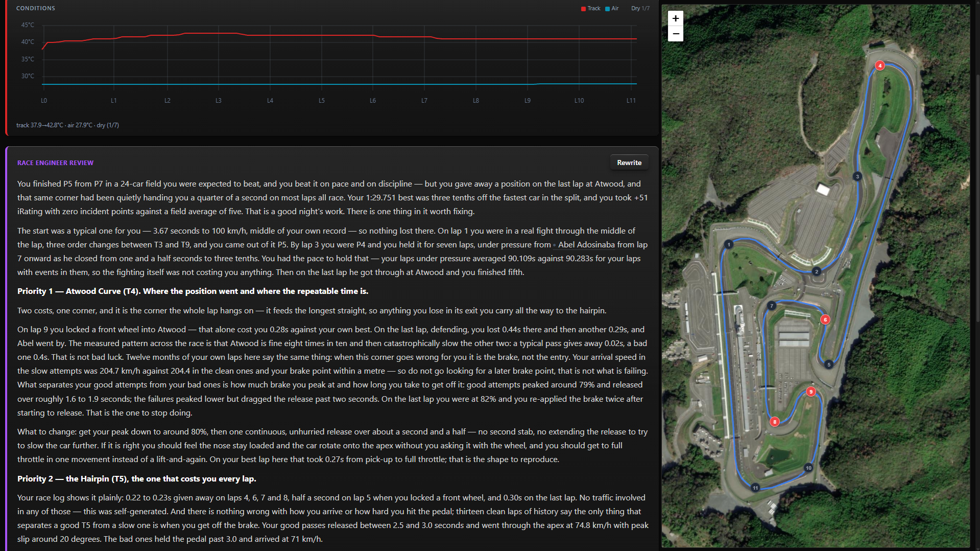Click the Rewrite button

(x=629, y=163)
